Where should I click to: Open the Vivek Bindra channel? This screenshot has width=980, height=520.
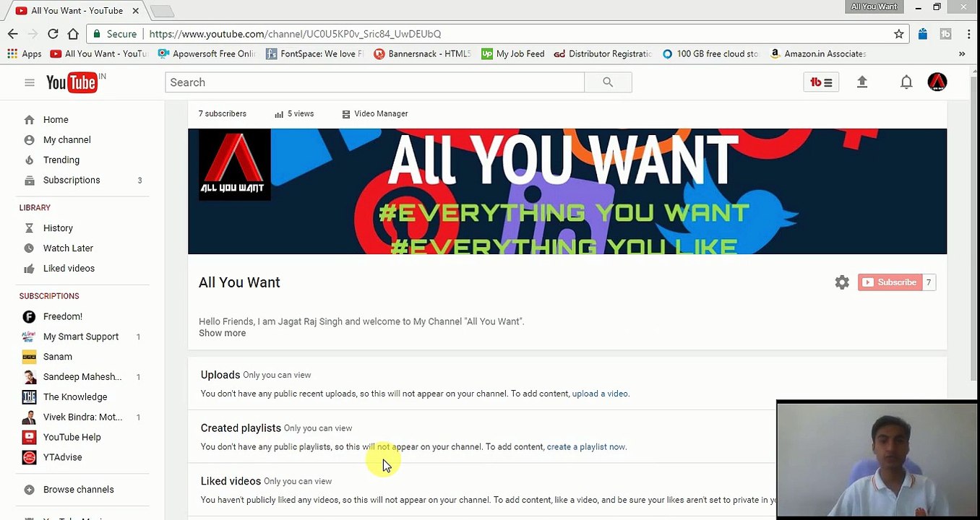click(82, 417)
